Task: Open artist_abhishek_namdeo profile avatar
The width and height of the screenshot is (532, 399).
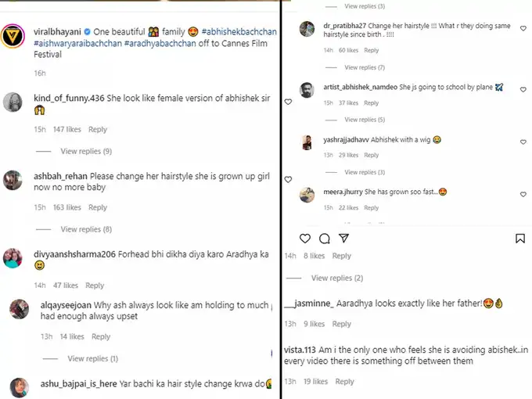Action: pos(307,90)
